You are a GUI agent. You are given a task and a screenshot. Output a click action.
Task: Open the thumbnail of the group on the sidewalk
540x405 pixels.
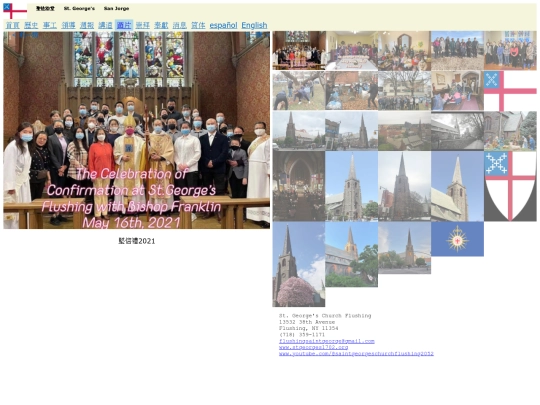[x=457, y=50]
